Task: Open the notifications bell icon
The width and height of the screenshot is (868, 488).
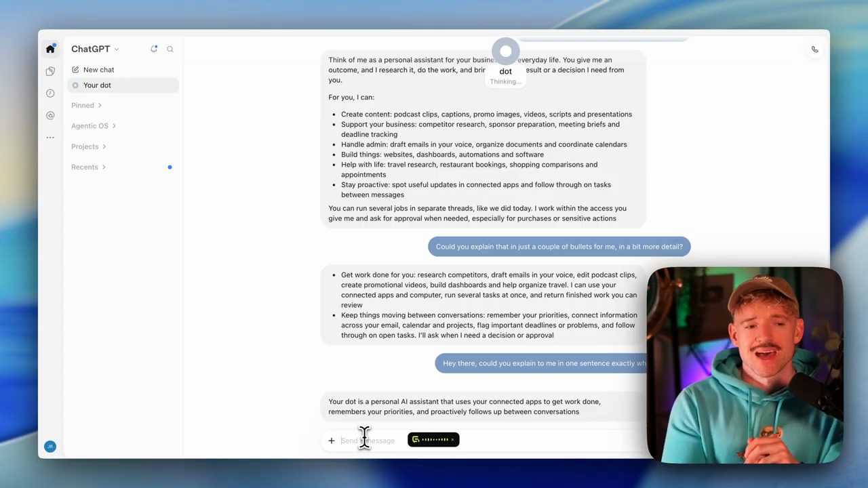Action: [154, 49]
